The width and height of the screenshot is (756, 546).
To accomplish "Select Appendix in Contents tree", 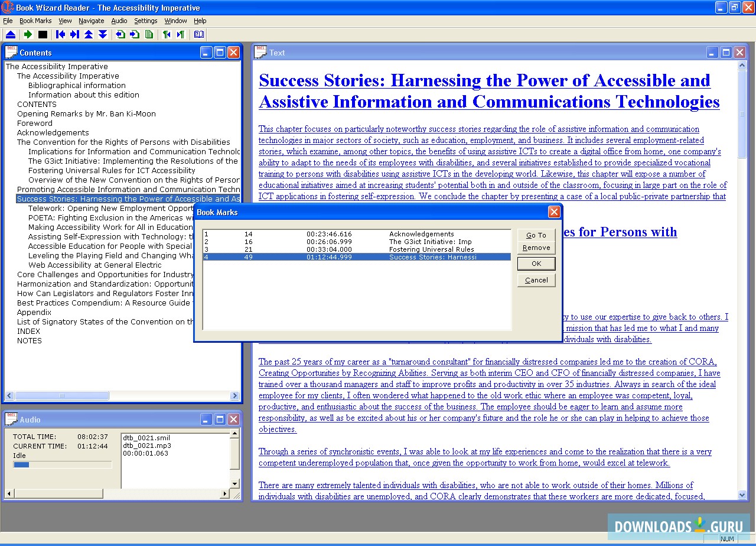I will (34, 312).
